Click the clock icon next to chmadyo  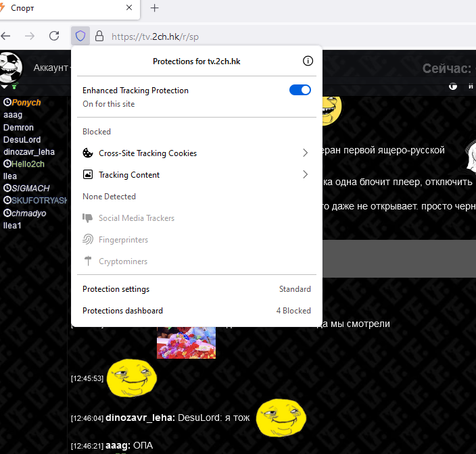coord(7,213)
